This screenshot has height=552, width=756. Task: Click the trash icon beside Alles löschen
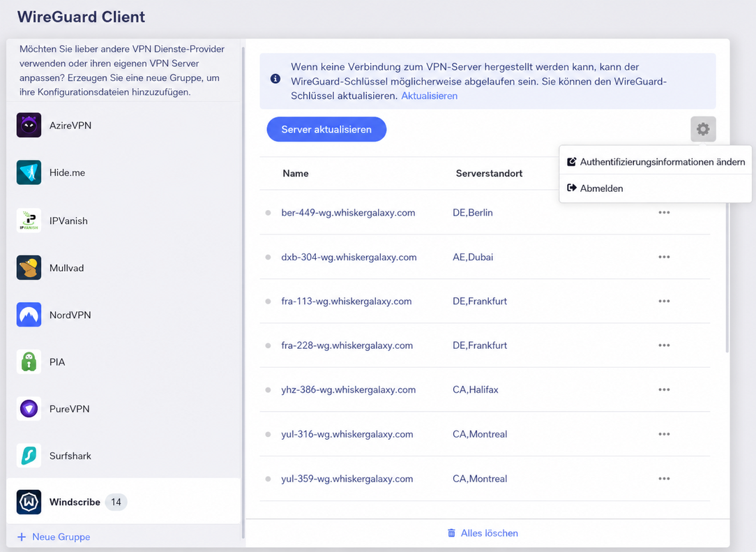pos(451,533)
